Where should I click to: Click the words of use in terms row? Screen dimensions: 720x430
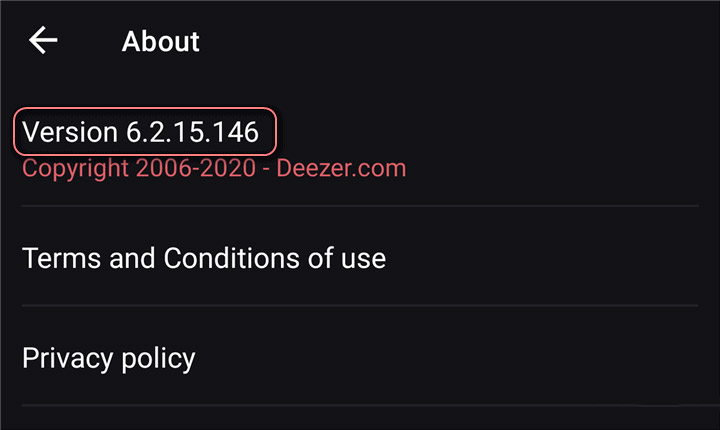[347, 258]
